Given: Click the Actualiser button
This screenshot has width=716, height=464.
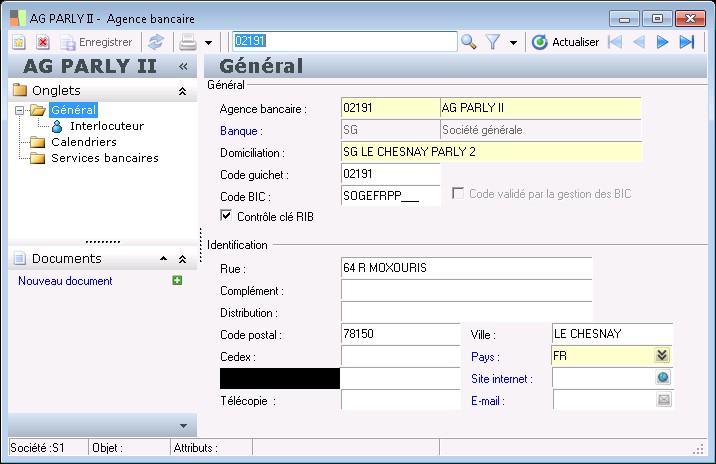Looking at the screenshot, I should [566, 42].
